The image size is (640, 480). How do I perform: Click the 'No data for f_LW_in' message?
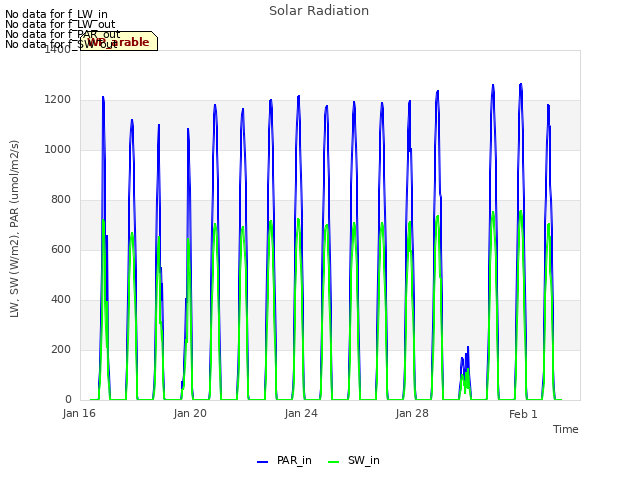click(56, 14)
